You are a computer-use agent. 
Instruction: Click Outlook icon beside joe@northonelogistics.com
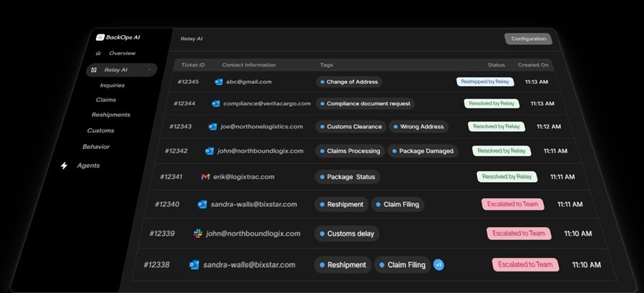(213, 127)
